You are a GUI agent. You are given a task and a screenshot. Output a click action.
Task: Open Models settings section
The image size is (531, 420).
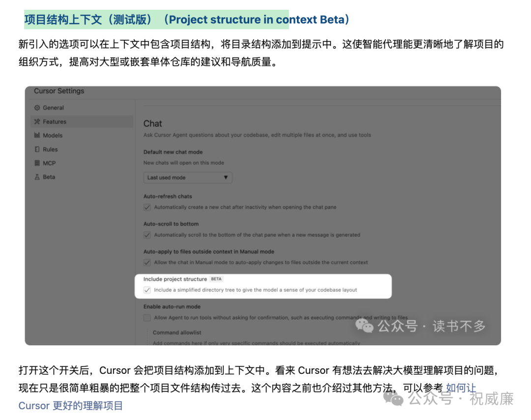[53, 136]
